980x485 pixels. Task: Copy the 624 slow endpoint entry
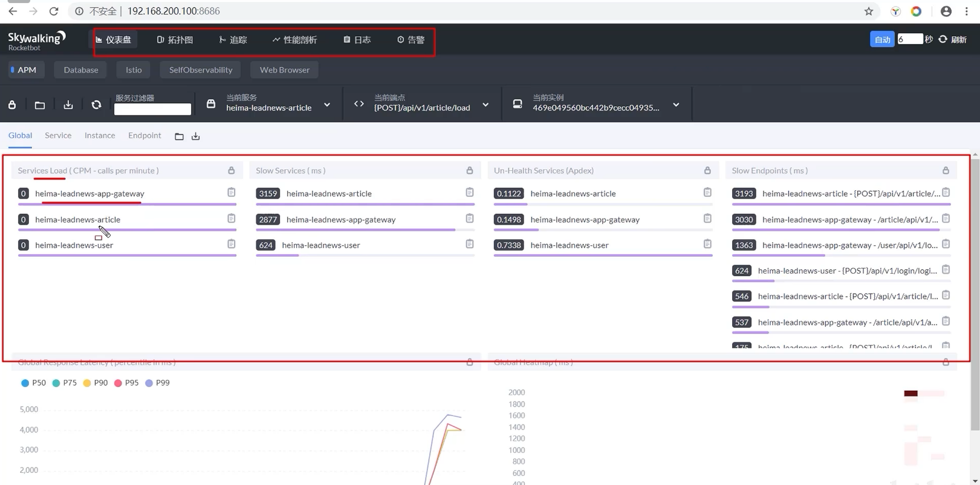pos(946,270)
